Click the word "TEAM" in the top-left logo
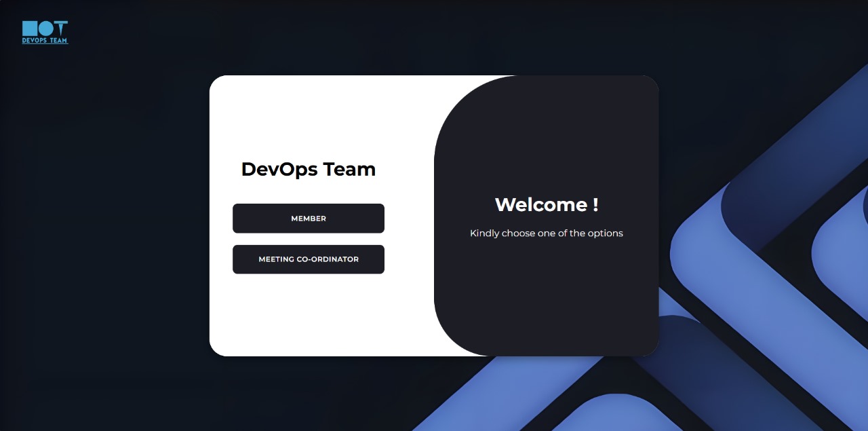 pos(58,41)
